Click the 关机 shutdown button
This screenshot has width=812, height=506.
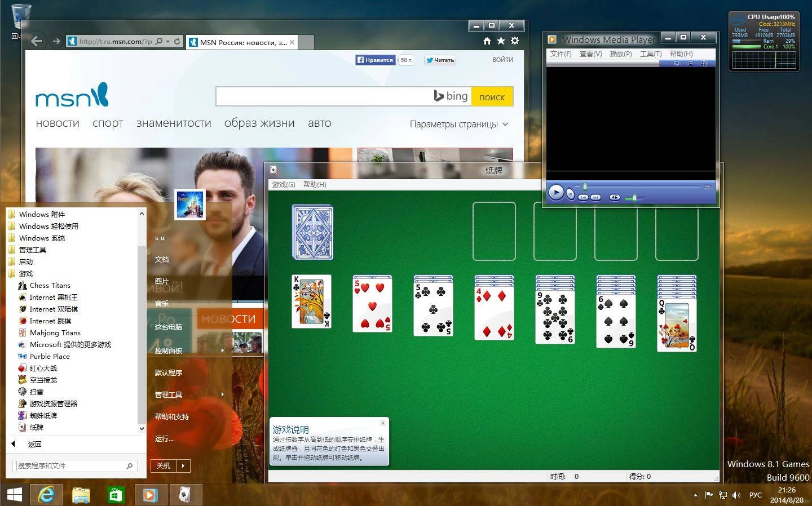(164, 465)
